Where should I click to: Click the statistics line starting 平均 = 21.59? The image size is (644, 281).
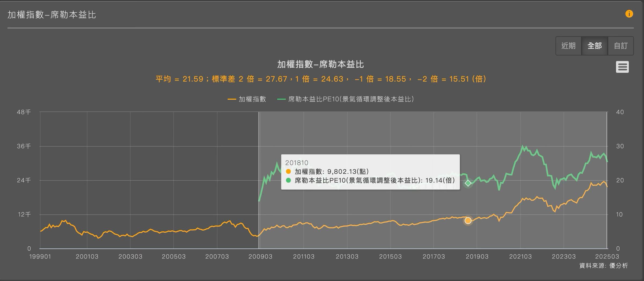321,79
